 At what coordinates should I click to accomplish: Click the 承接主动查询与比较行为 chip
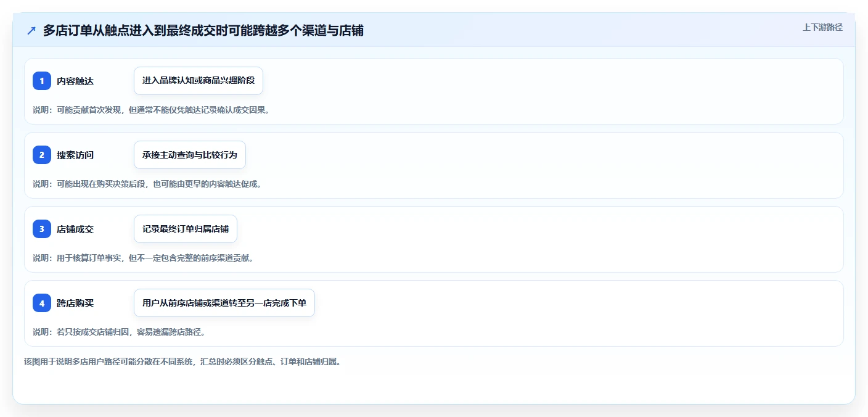(x=190, y=155)
